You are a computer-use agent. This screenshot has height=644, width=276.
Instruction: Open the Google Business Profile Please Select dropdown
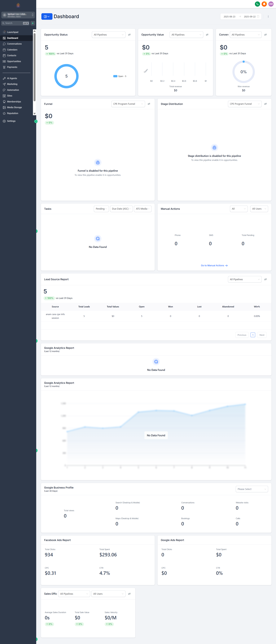pyautogui.click(x=252, y=489)
